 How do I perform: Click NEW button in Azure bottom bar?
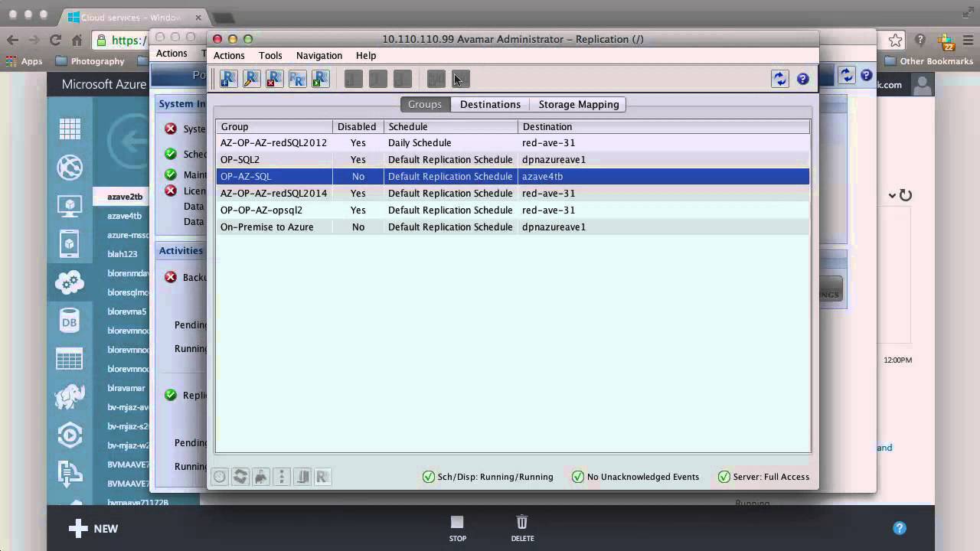tap(94, 528)
